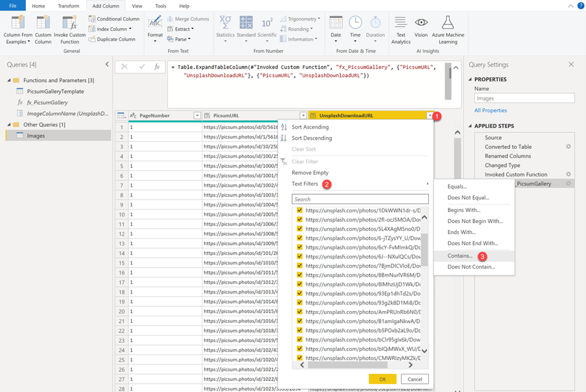This screenshot has width=586, height=392.
Task: Click Column From Examples icon
Action: (x=18, y=22)
